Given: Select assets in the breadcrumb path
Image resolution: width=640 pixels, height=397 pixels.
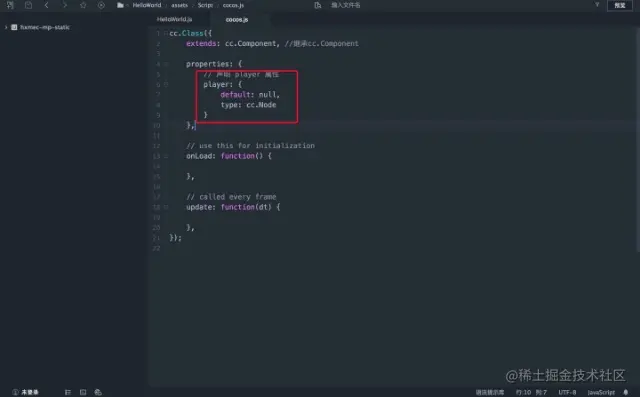Looking at the screenshot, I should (x=180, y=5).
